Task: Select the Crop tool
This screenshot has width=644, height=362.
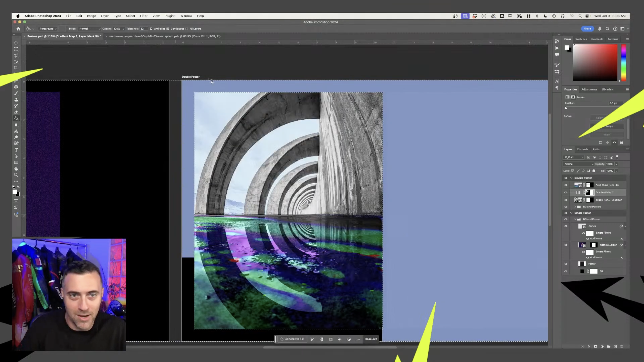Action: pyautogui.click(x=16, y=68)
